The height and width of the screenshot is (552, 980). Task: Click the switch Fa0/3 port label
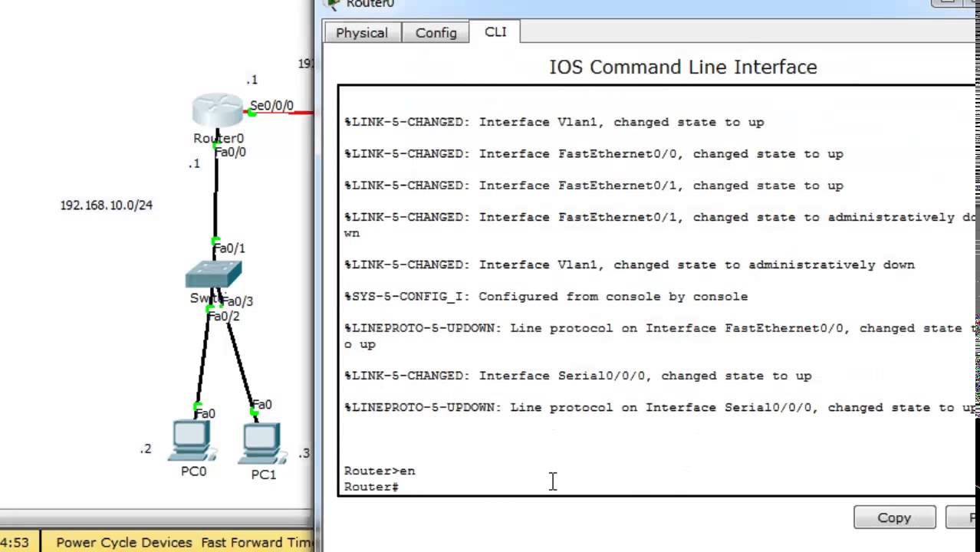tap(238, 301)
